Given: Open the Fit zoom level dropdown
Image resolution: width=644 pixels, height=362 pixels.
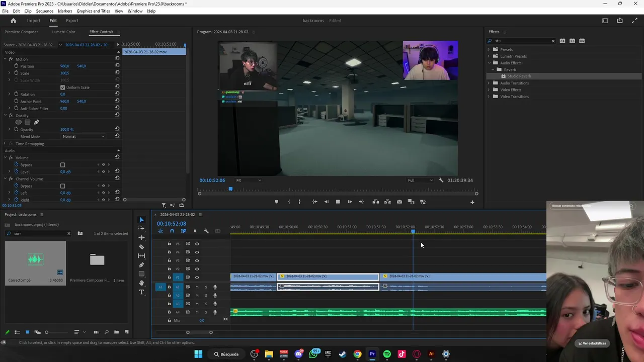Looking at the screenshot, I should [x=249, y=180].
